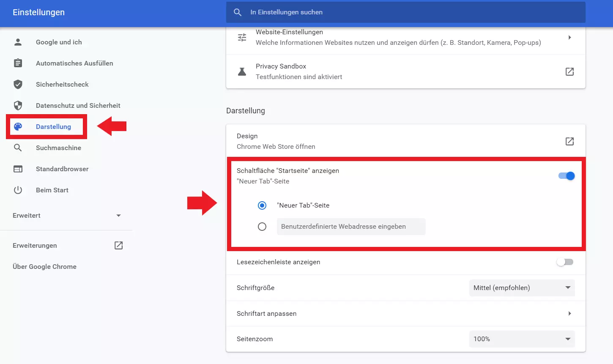The width and height of the screenshot is (613, 364).
Task: Click the In Einstellungen suchen search field
Action: click(406, 12)
